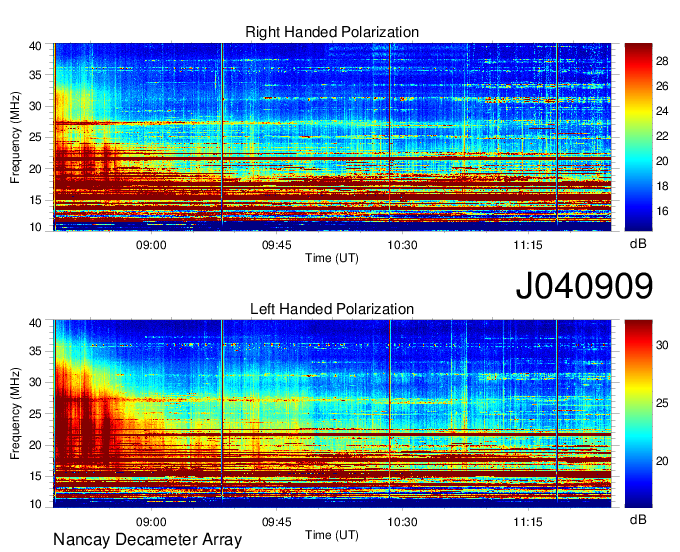This screenshot has height=552, width=680.
Task: Click the 40 MHz tick on the bottom plot
Action: [36, 323]
